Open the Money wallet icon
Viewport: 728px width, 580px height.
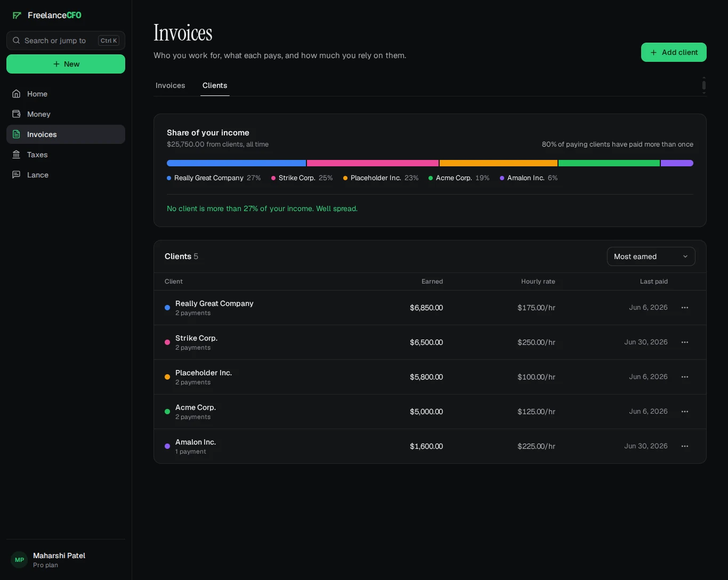[17, 114]
